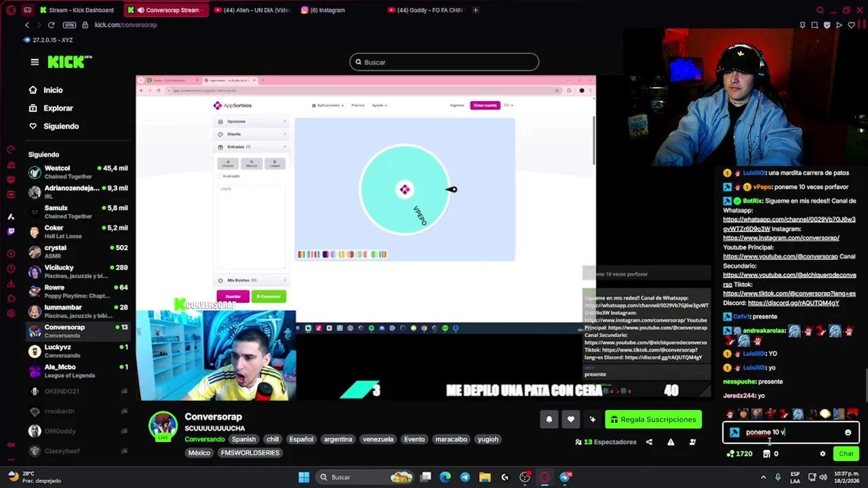Click the pin icon in the address bar

802,25
